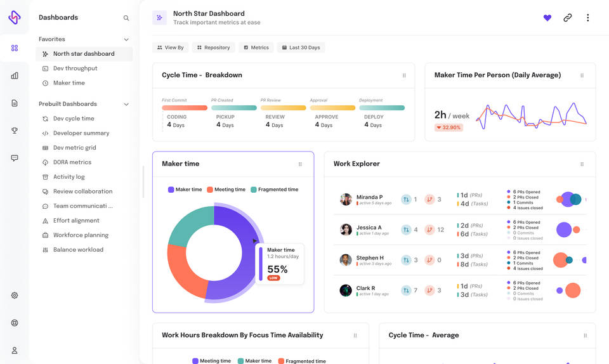Screen dimensions: 609x364
Task: Open settings gear in left rail
Action: coord(15,296)
